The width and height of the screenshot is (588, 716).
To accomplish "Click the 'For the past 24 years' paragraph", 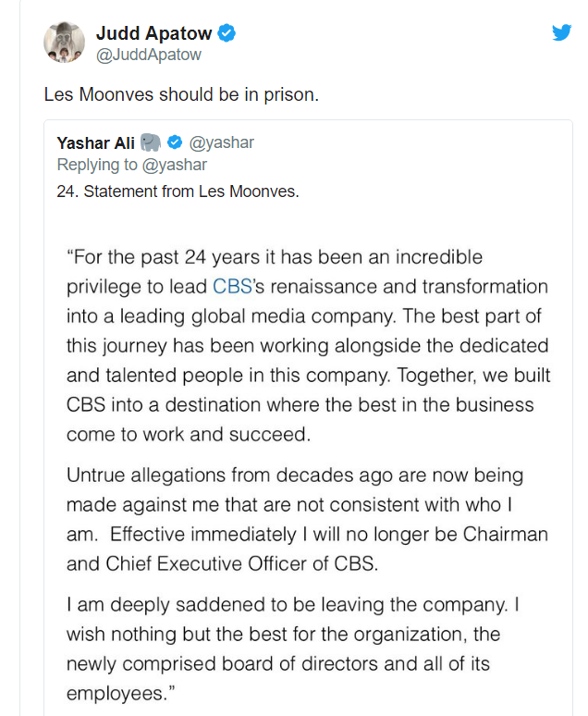I will pyautogui.click(x=308, y=346).
